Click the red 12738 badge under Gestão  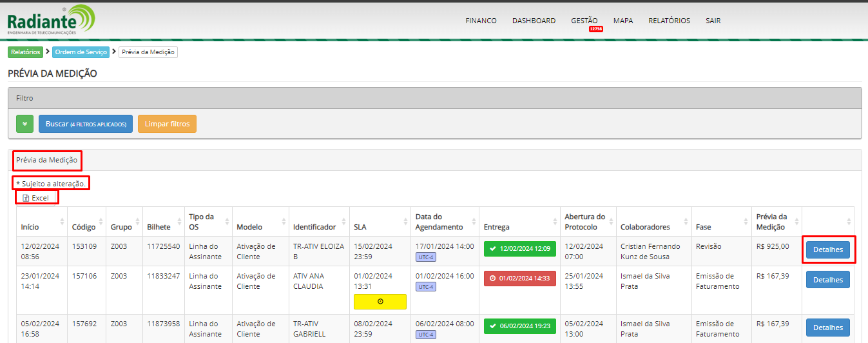pos(595,29)
